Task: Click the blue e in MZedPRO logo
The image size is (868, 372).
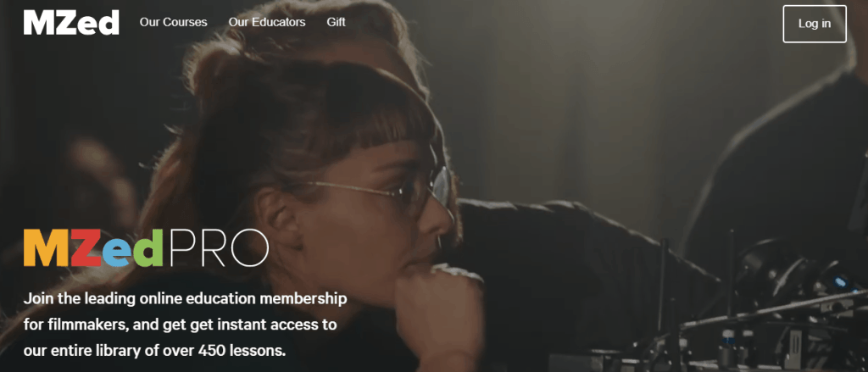Action: (118, 253)
